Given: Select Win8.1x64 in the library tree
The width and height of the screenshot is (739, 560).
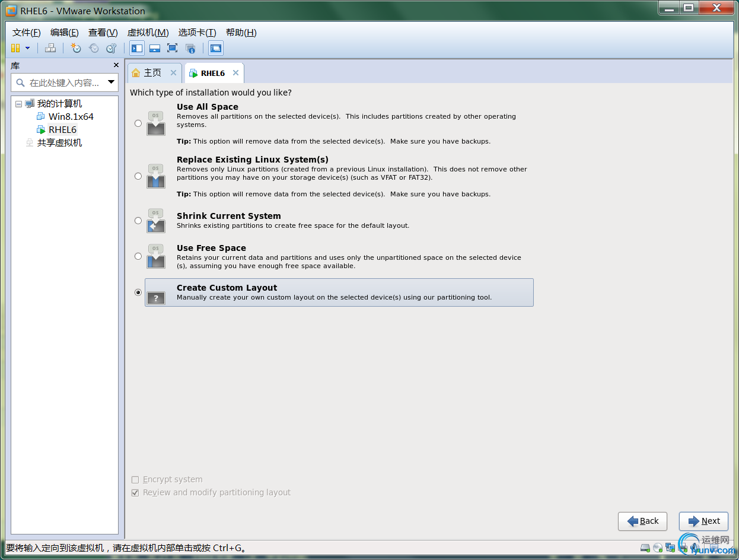Looking at the screenshot, I should coord(71,117).
